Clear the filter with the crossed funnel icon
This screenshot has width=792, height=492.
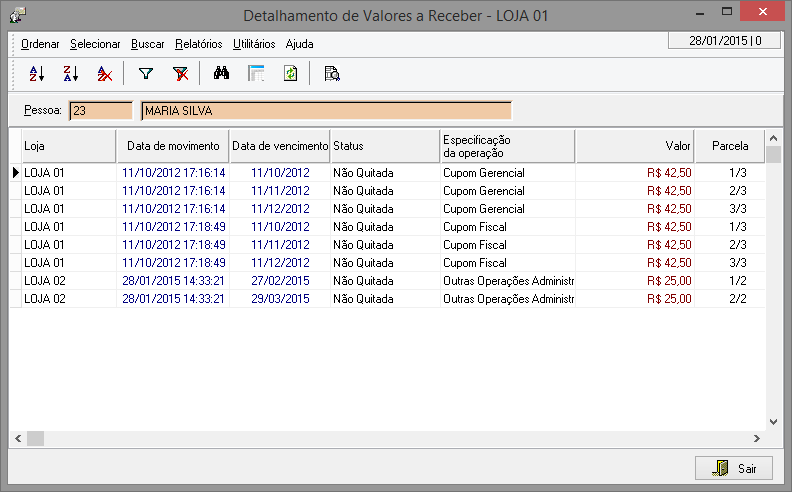pyautogui.click(x=180, y=73)
